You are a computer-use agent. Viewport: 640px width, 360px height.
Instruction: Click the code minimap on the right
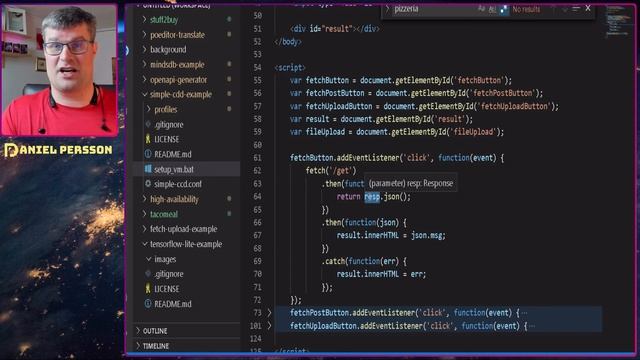pos(617,22)
